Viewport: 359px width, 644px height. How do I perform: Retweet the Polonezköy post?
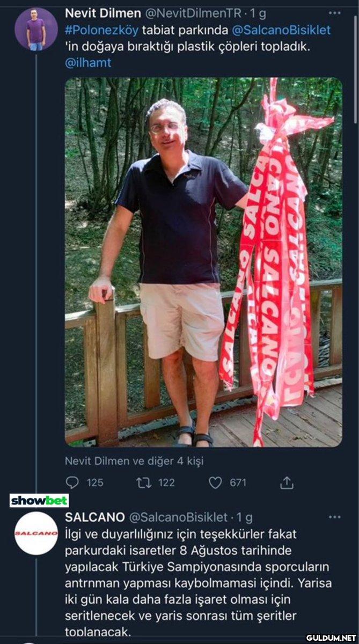143,482
